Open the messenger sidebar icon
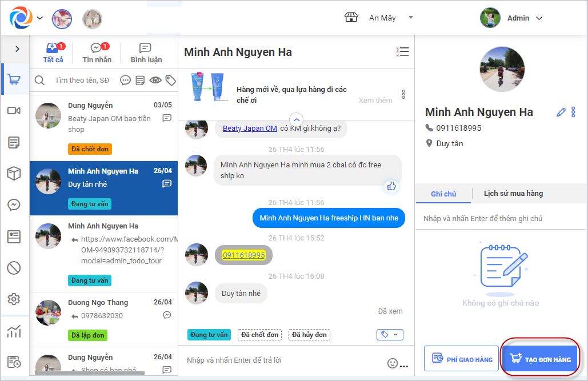Viewport: 588px width, 381px height. pos(14,204)
